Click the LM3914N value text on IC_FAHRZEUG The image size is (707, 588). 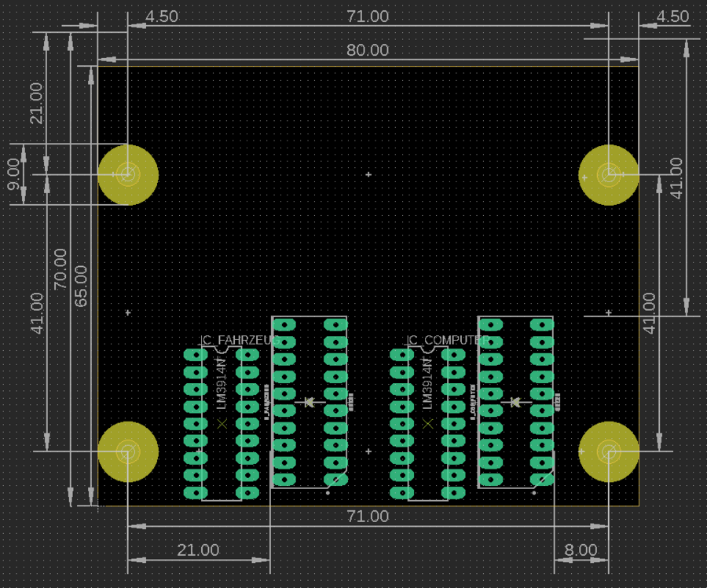[221, 382]
